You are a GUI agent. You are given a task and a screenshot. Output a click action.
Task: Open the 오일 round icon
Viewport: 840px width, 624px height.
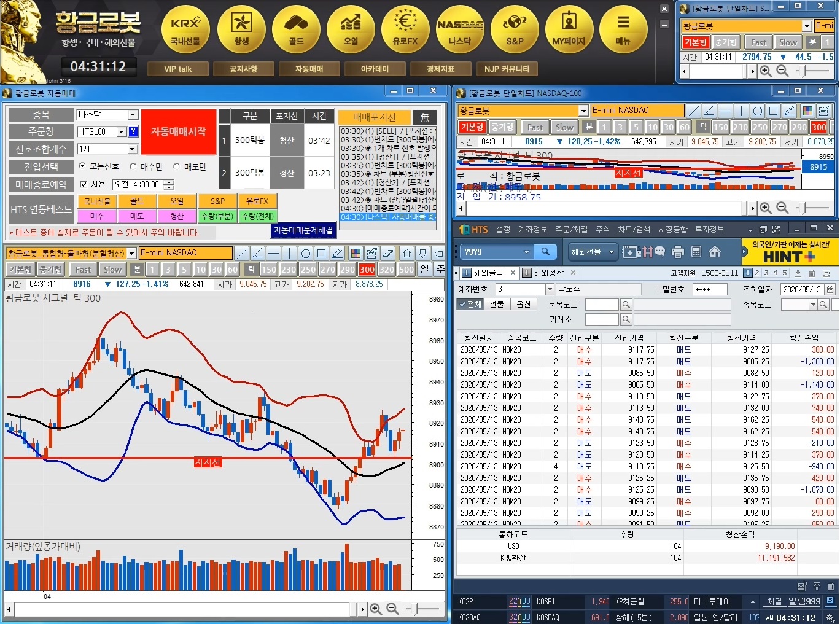point(351,29)
